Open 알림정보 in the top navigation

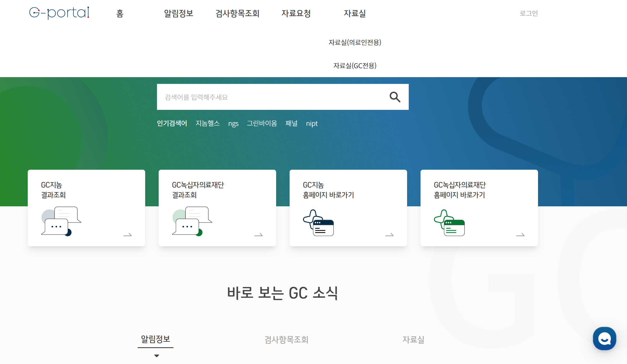179,13
